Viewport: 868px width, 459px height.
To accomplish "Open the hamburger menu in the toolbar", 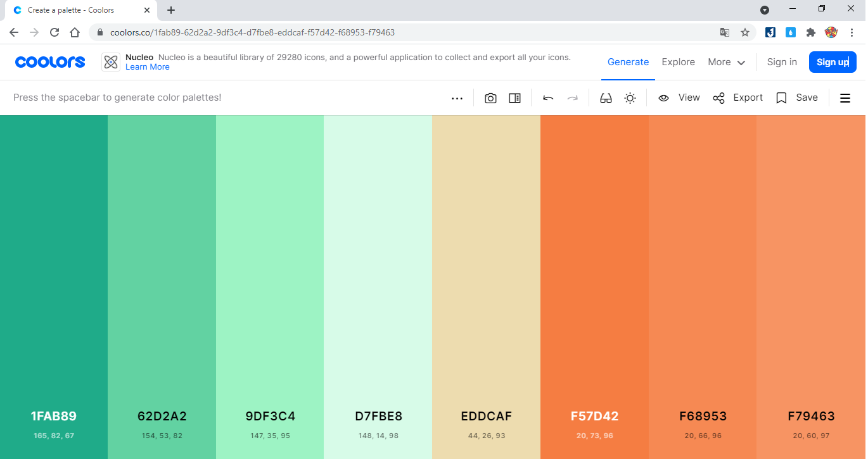I will coord(845,98).
